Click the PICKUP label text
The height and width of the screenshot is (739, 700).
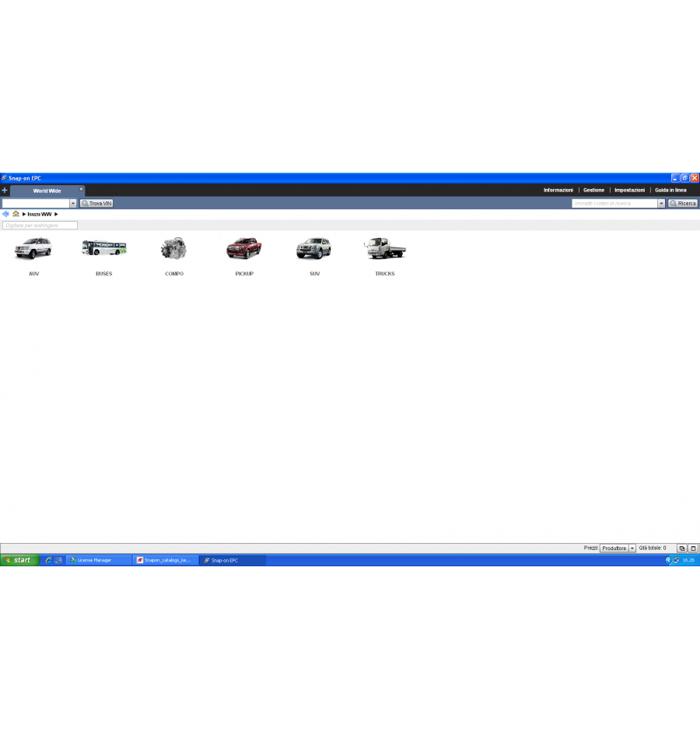click(244, 274)
